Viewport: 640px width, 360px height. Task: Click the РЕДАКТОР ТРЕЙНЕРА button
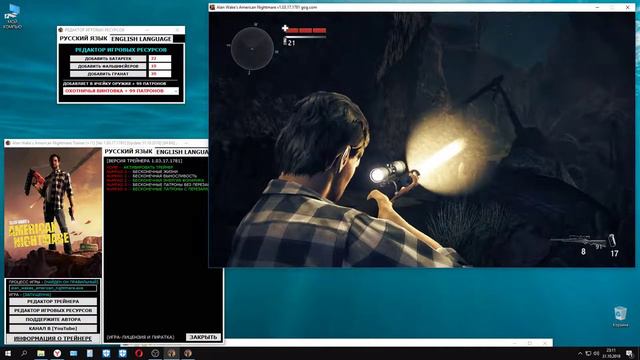tap(53, 302)
